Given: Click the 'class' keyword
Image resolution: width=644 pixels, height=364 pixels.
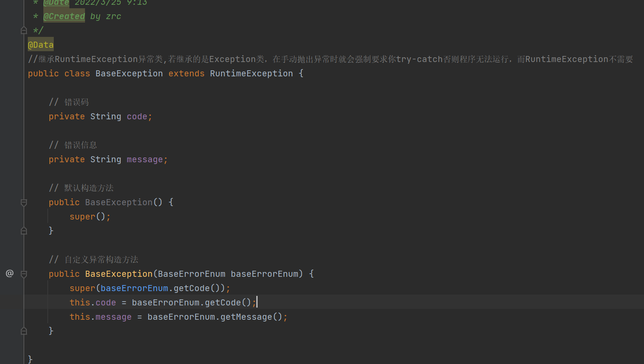Looking at the screenshot, I should click(x=77, y=74).
